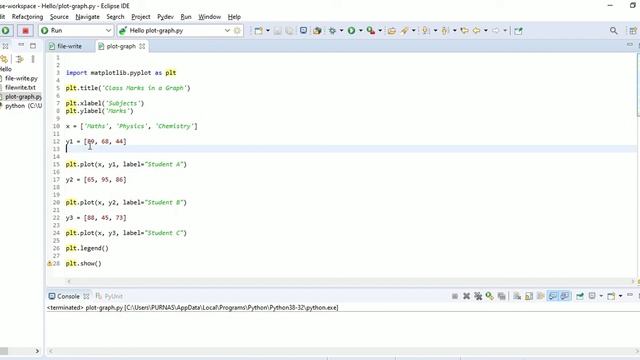Screen dimensions: 640x360
Task: Click the y1 list on line 12
Action: click(105, 141)
